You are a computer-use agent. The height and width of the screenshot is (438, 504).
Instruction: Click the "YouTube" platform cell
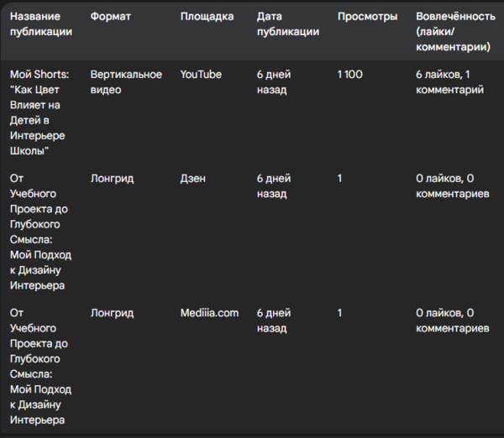point(201,75)
